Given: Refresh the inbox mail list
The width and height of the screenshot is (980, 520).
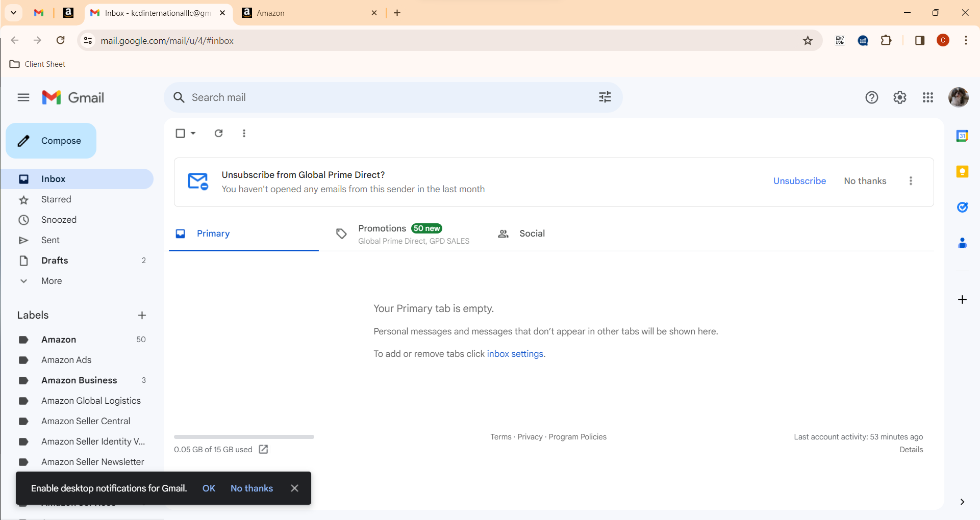Looking at the screenshot, I should [x=218, y=133].
